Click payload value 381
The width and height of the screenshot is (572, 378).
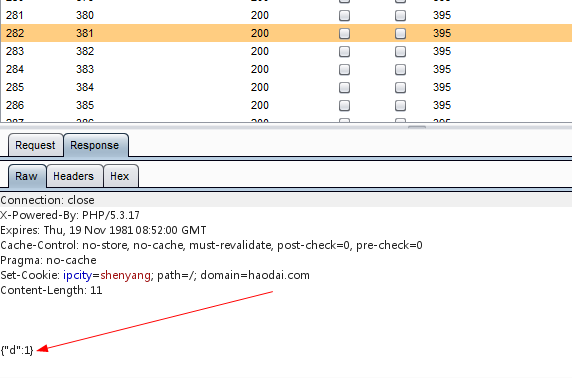click(x=85, y=33)
